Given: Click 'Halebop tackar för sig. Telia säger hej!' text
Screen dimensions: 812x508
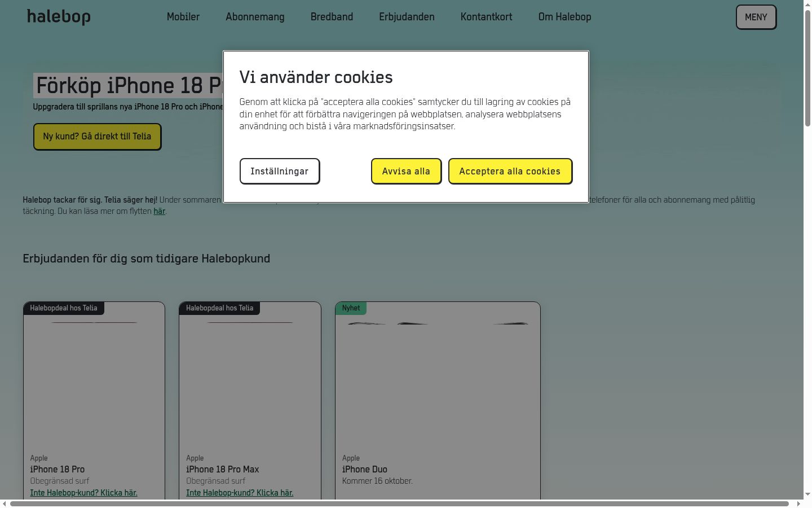Looking at the screenshot, I should (x=90, y=200).
